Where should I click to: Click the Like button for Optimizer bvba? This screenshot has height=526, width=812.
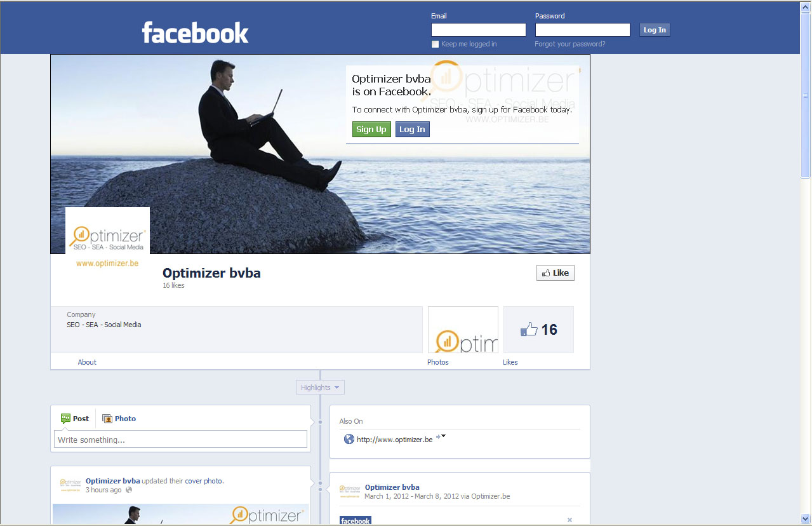click(555, 273)
